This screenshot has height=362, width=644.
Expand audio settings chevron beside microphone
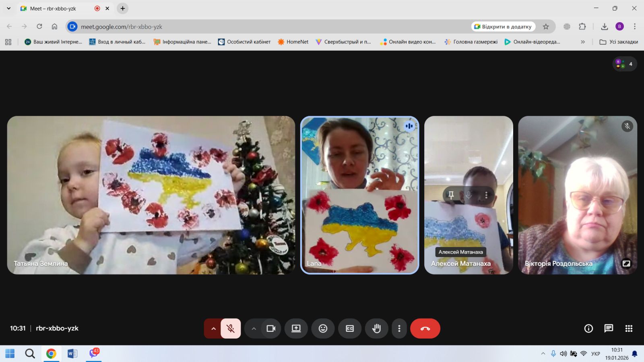point(213,329)
